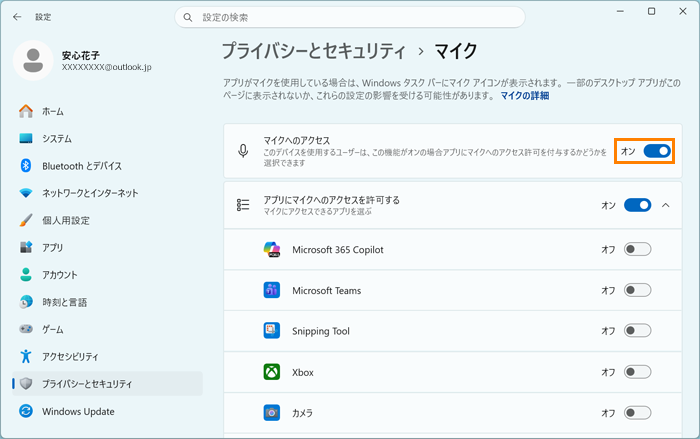Click the XXXXXXXX@outlook.jp account email

(107, 67)
